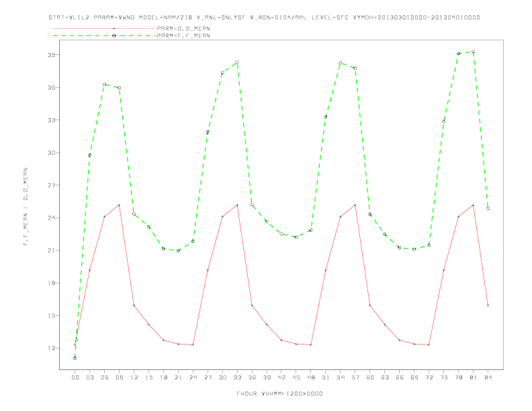Click the rotated F.F_MEAN | O.O_MEAN axis title
The width and height of the screenshot is (532, 411).
[x=26, y=206]
